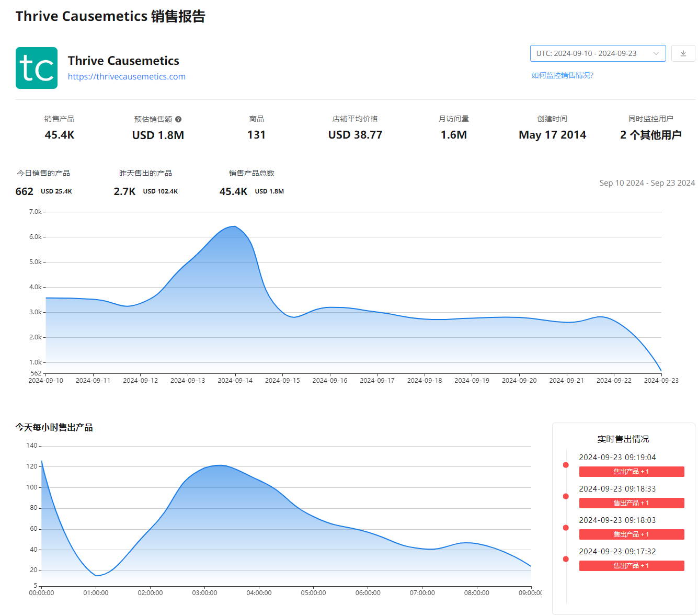
Task: Click the 2024-09-14 peak on daily sales chart
Action: point(235,226)
